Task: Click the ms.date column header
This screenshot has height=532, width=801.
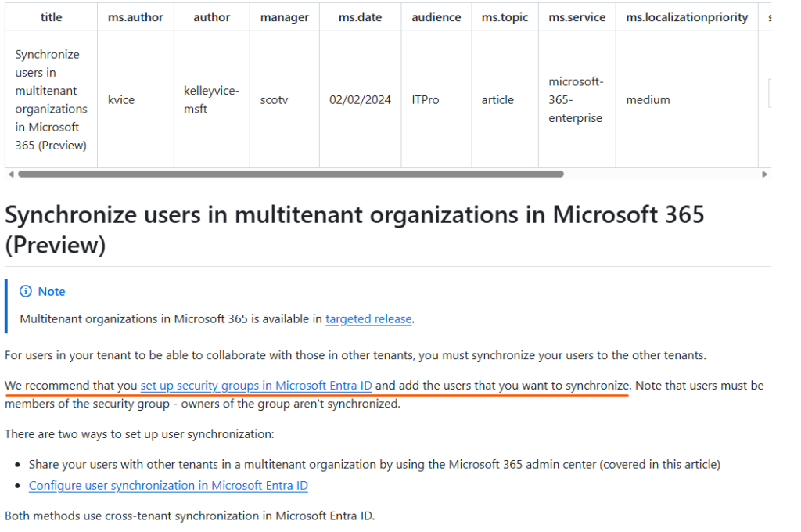Action: [x=360, y=17]
